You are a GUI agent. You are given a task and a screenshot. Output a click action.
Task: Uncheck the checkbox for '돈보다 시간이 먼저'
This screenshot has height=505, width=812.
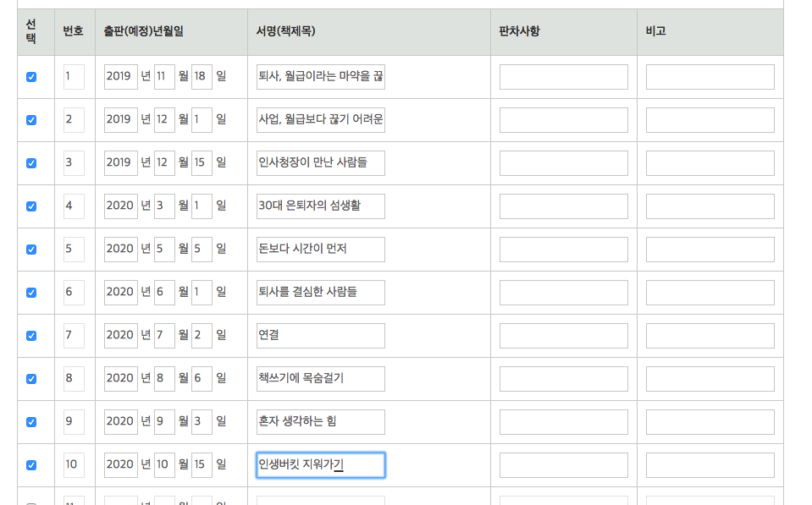(x=32, y=249)
